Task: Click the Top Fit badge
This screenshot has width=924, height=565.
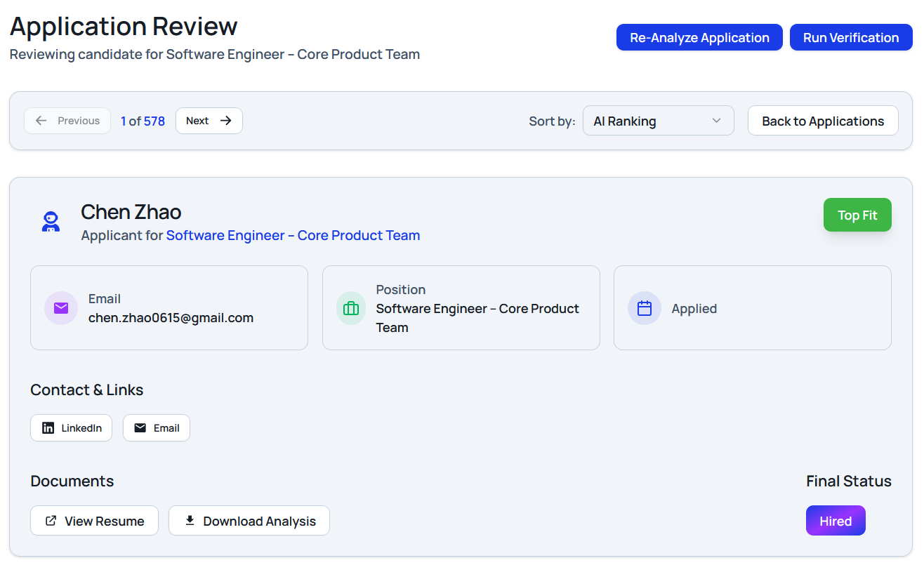Action: pyautogui.click(x=857, y=215)
